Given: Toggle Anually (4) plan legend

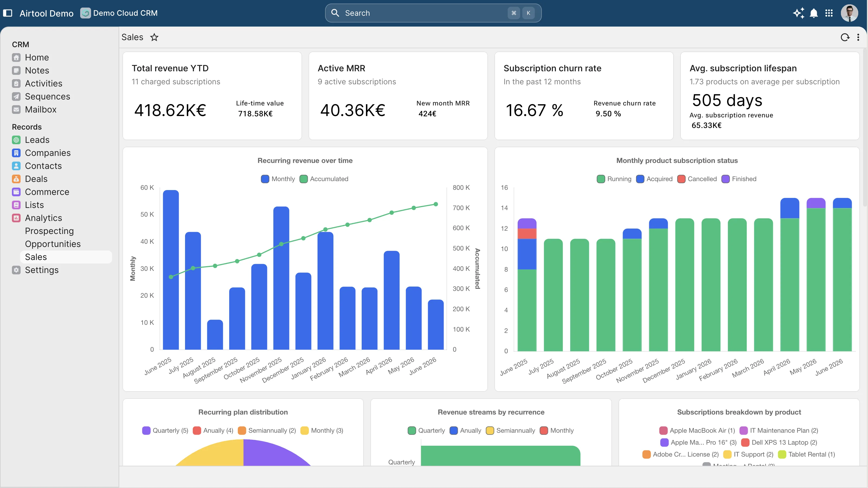Looking at the screenshot, I should [x=213, y=431].
